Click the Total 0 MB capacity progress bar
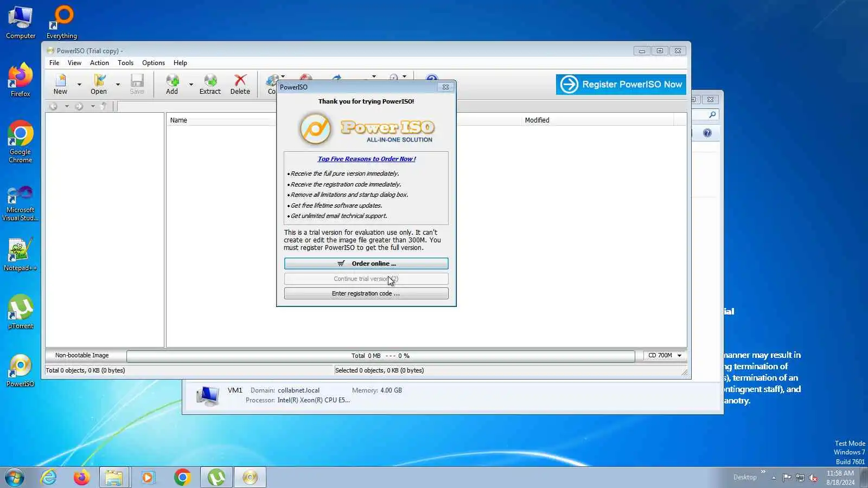 click(380, 356)
